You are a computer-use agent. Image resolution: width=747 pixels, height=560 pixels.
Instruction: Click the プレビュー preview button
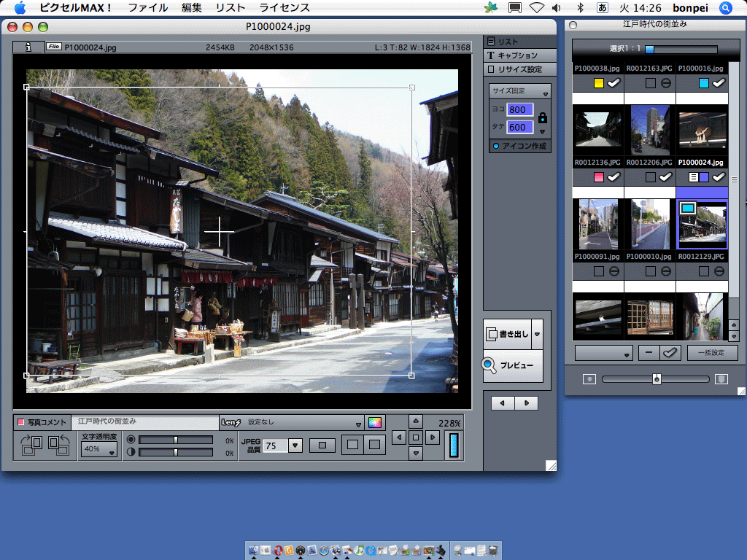[x=514, y=365]
